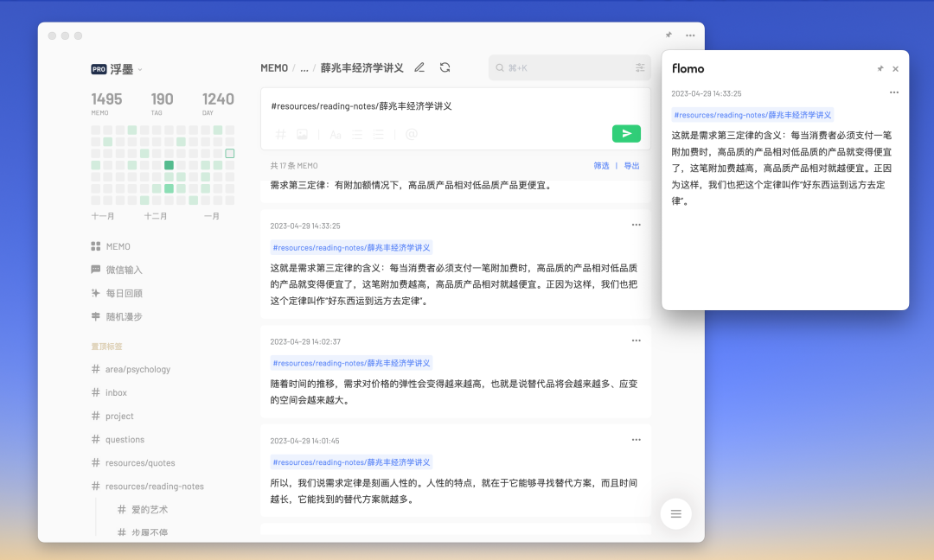Open 随机漫步 in the sidebar
The width and height of the screenshot is (934, 560).
(x=117, y=316)
